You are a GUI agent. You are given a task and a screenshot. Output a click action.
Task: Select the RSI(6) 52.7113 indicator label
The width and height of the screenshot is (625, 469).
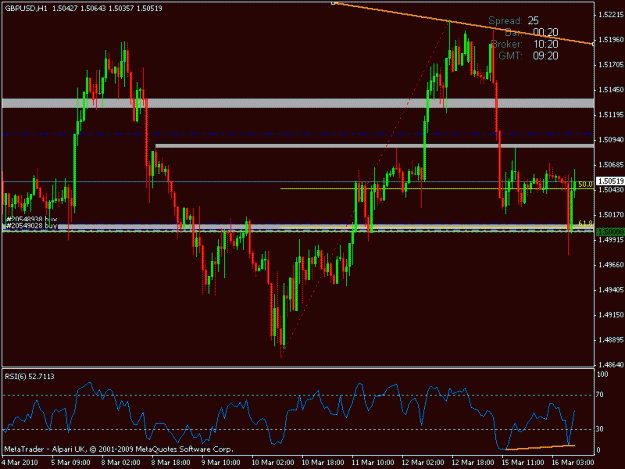click(29, 377)
